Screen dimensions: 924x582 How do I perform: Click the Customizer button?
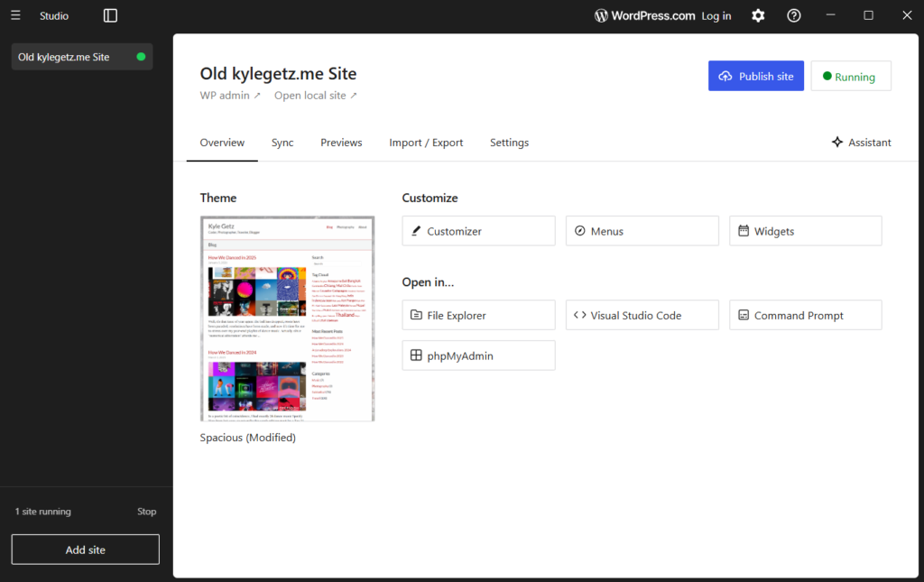[478, 231]
